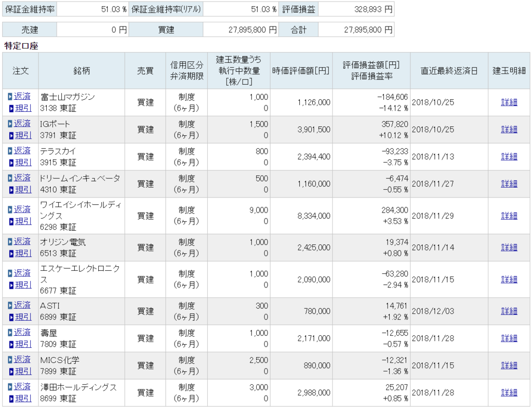Image resolution: width=532 pixels, height=407 pixels.
Task: Open 詳細 for MICS化学 position
Action: [509, 365]
